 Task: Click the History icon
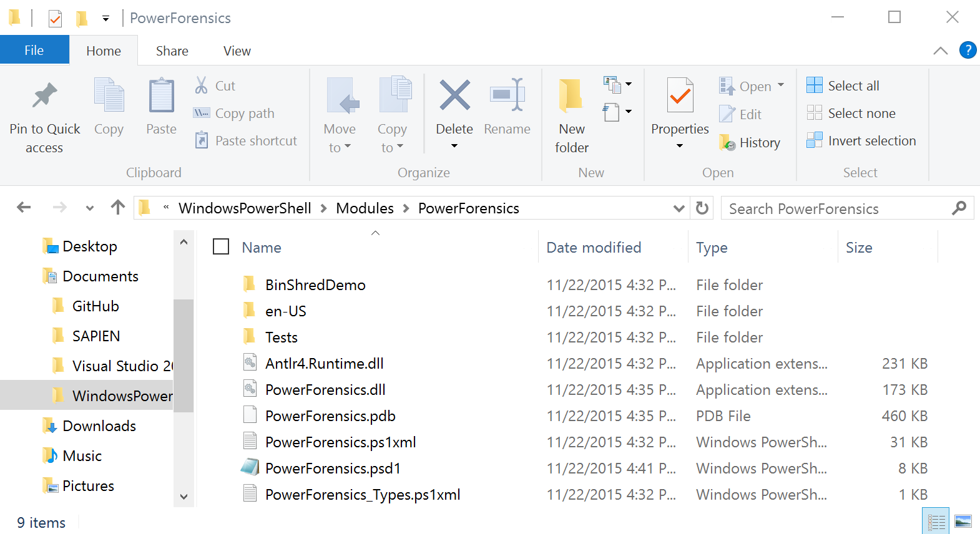coord(727,143)
